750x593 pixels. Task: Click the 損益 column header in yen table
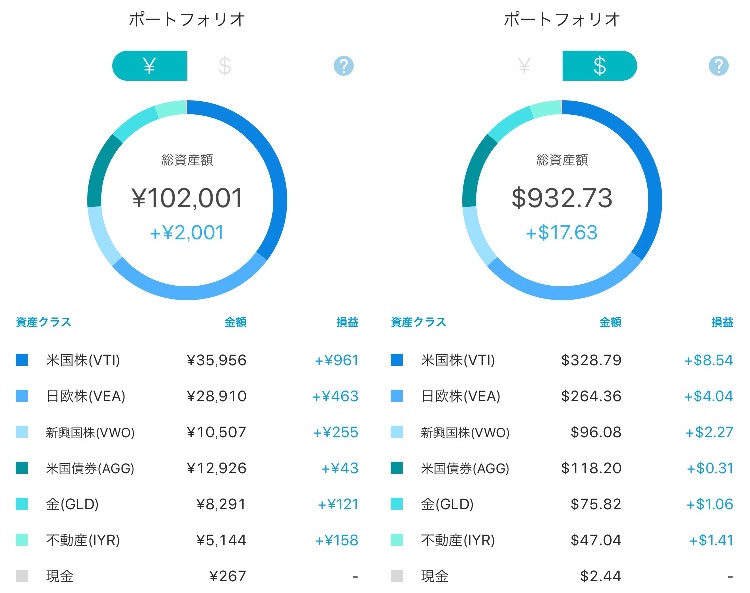(x=347, y=322)
